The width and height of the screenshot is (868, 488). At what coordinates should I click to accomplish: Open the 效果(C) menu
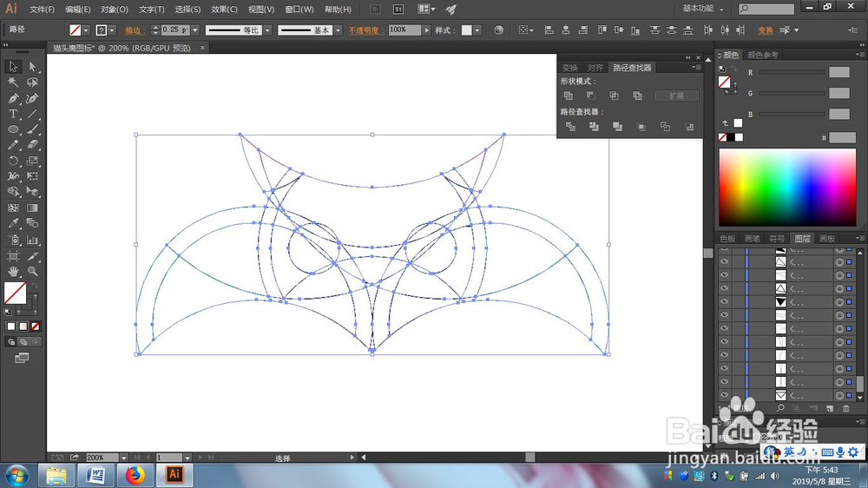pyautogui.click(x=224, y=10)
